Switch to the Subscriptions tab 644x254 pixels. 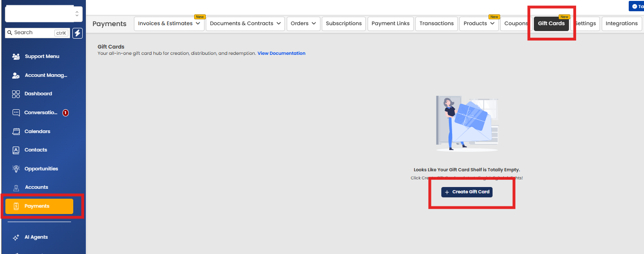point(344,24)
